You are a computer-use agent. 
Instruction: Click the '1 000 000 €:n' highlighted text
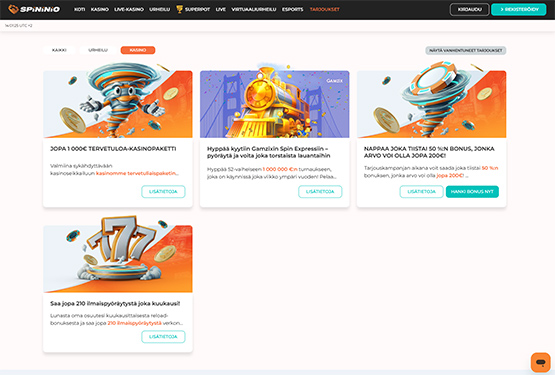click(x=280, y=169)
